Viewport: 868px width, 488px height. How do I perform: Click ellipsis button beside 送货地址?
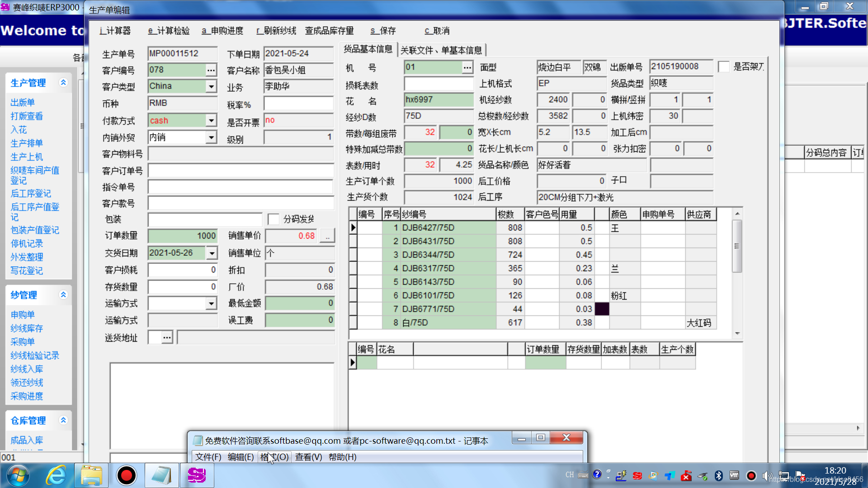click(167, 337)
